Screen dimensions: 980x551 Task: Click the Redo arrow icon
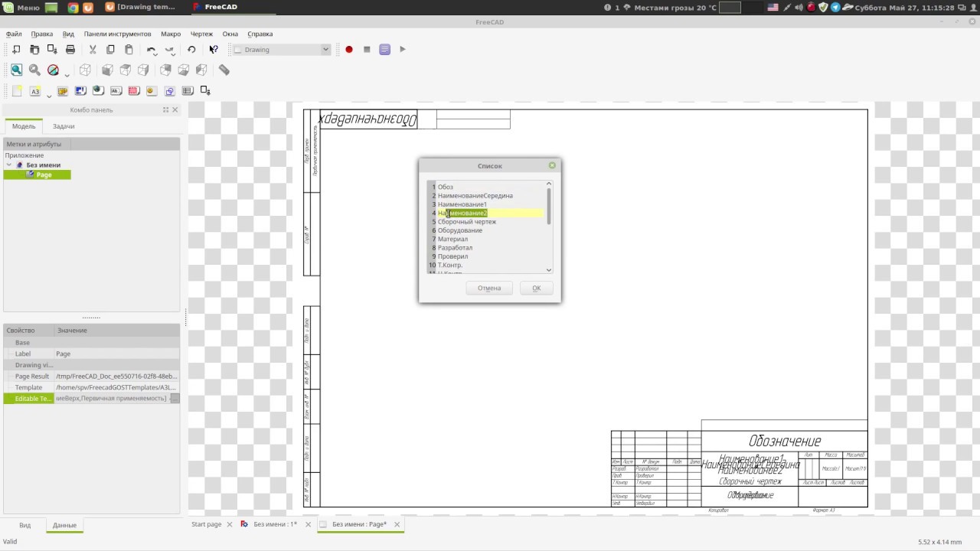click(169, 49)
